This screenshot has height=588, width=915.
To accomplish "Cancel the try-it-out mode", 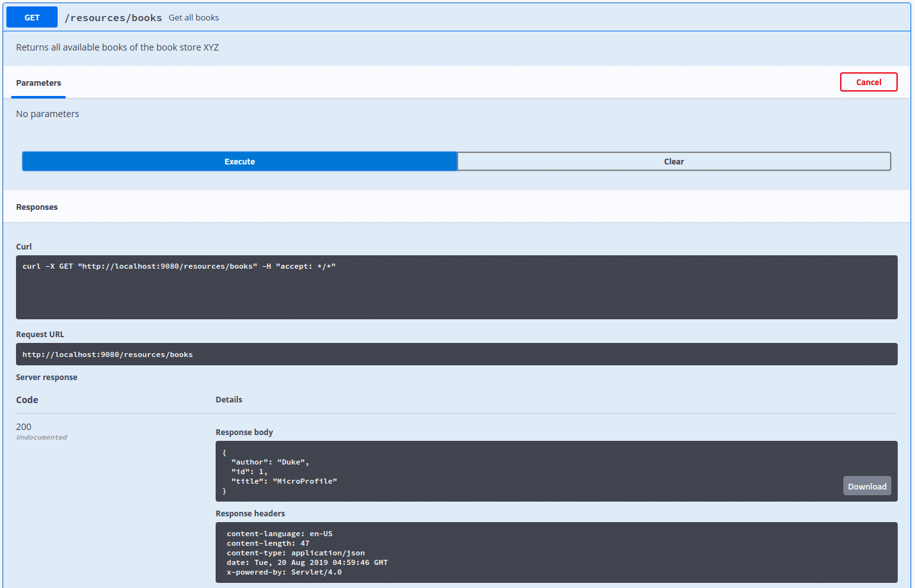I will [x=868, y=82].
